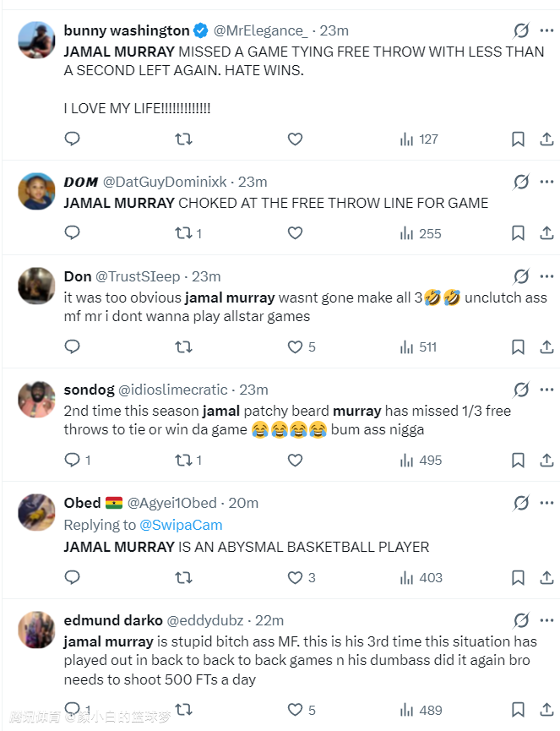Open @MrElegance_ profile handle
Image resolution: width=560 pixels, height=731 pixels.
coord(260,31)
